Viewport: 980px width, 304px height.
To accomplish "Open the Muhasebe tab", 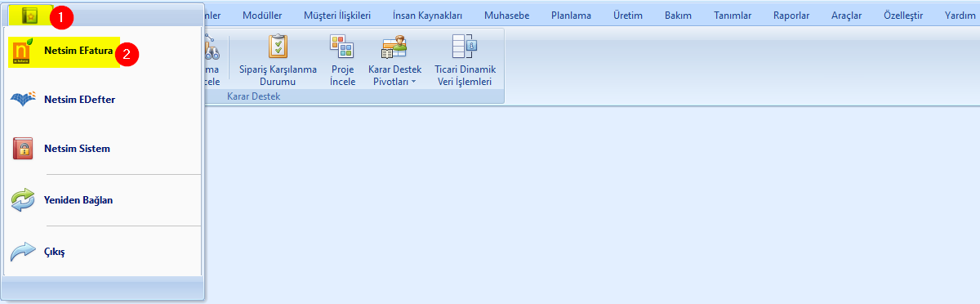I will (506, 16).
